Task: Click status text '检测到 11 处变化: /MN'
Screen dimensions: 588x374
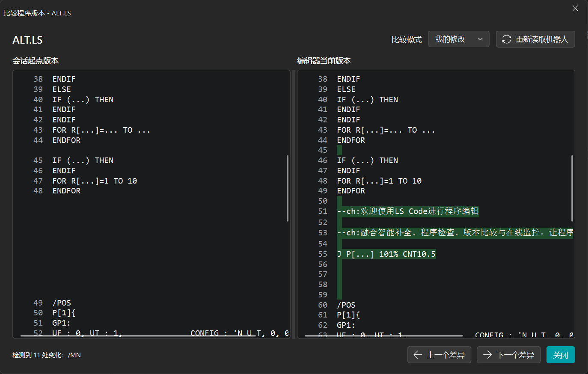Action: point(47,355)
